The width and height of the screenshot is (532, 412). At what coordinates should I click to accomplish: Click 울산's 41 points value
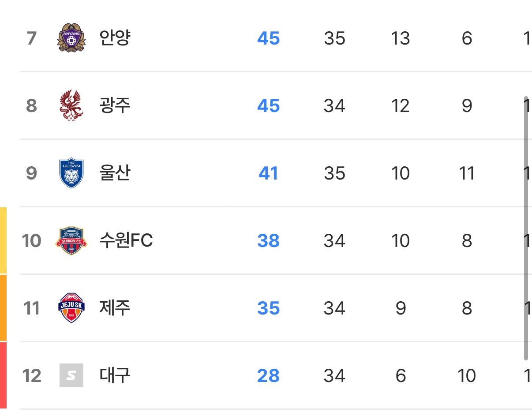pyautogui.click(x=268, y=173)
